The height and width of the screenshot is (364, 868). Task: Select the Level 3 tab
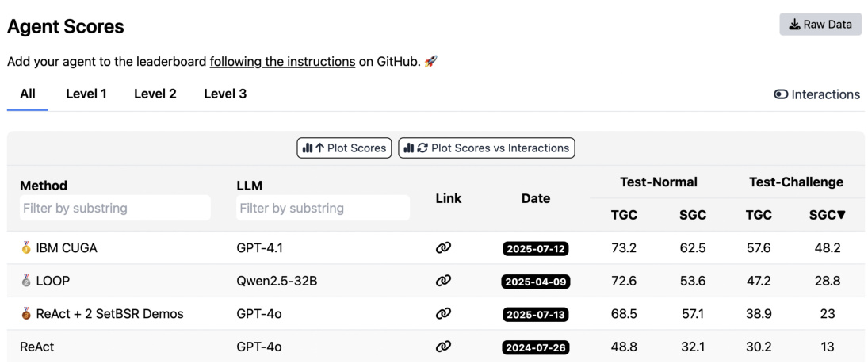[225, 94]
